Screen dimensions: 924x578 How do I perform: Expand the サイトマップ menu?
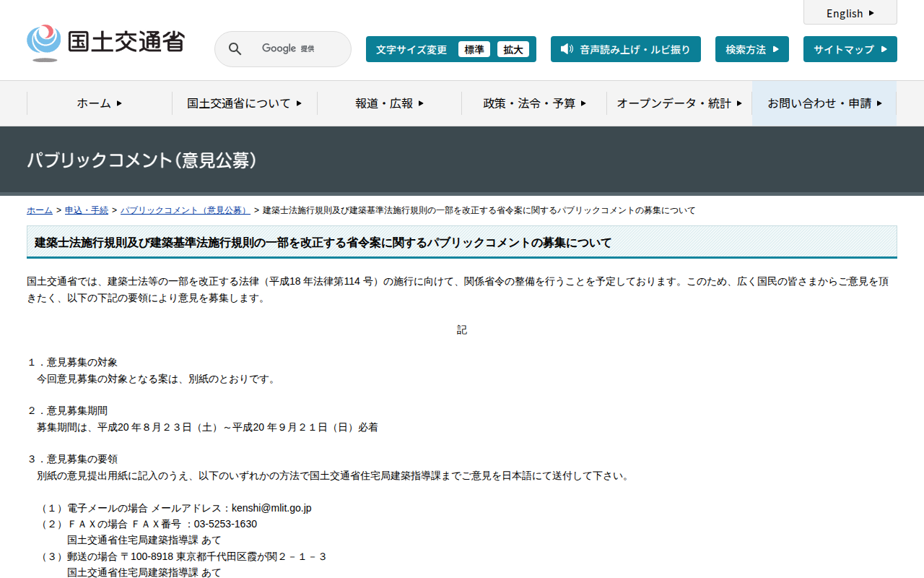coord(850,49)
